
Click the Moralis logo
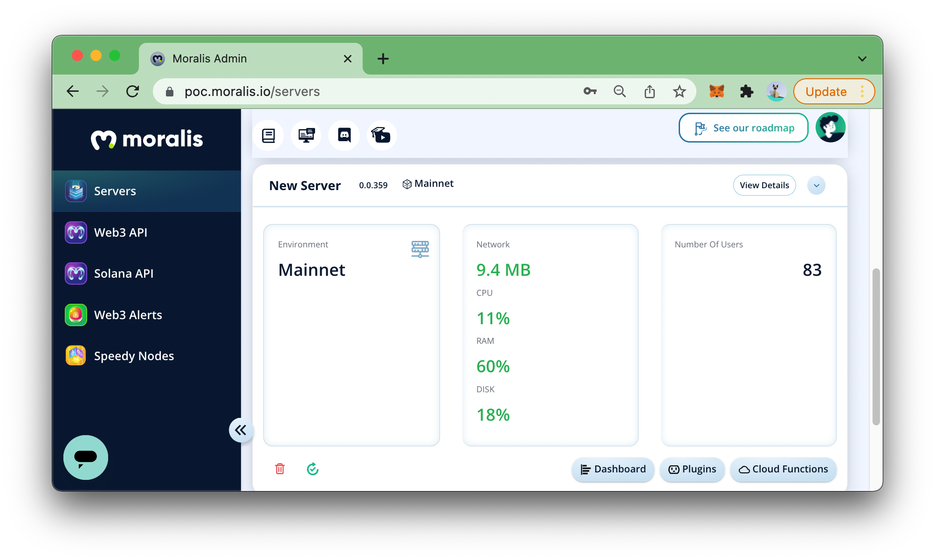(x=147, y=139)
